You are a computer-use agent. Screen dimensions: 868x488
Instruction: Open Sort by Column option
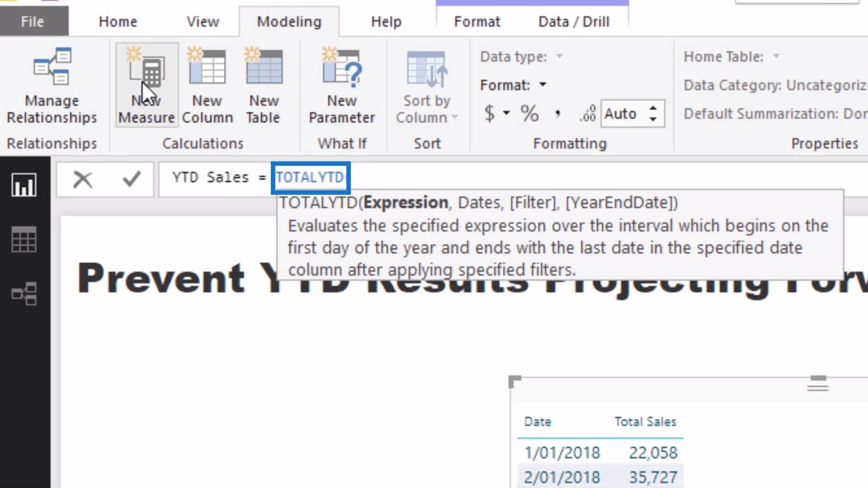[427, 87]
